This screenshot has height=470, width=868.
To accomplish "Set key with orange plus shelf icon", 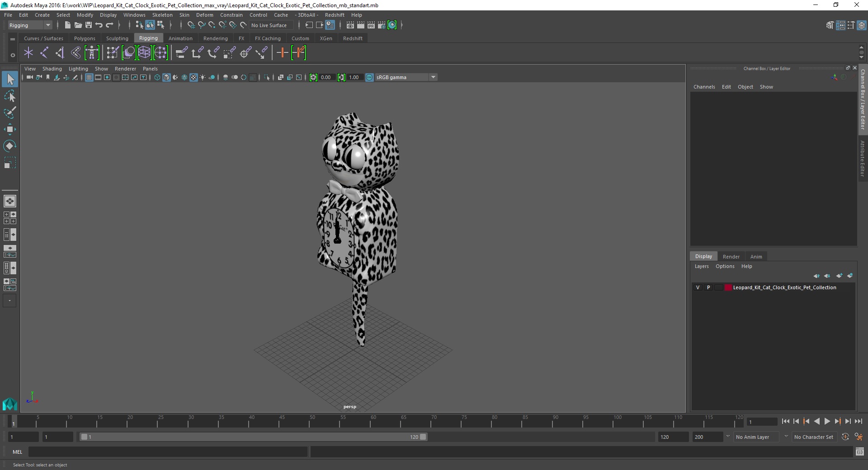I will point(283,53).
